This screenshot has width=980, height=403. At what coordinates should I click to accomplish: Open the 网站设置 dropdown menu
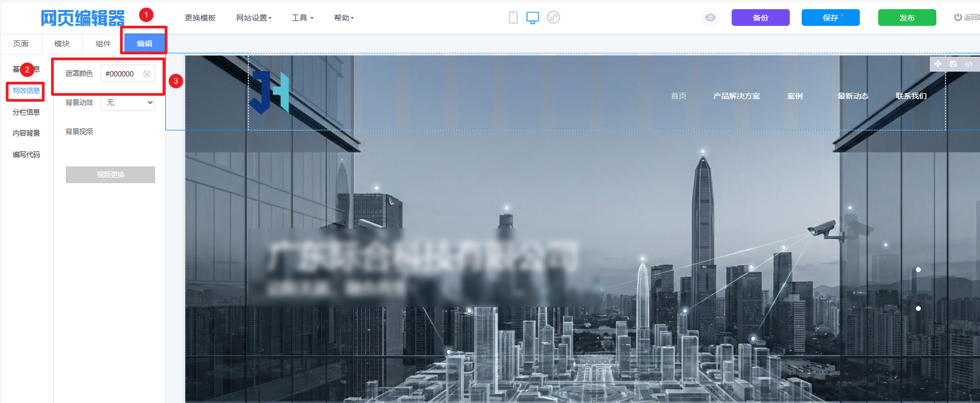click(254, 18)
